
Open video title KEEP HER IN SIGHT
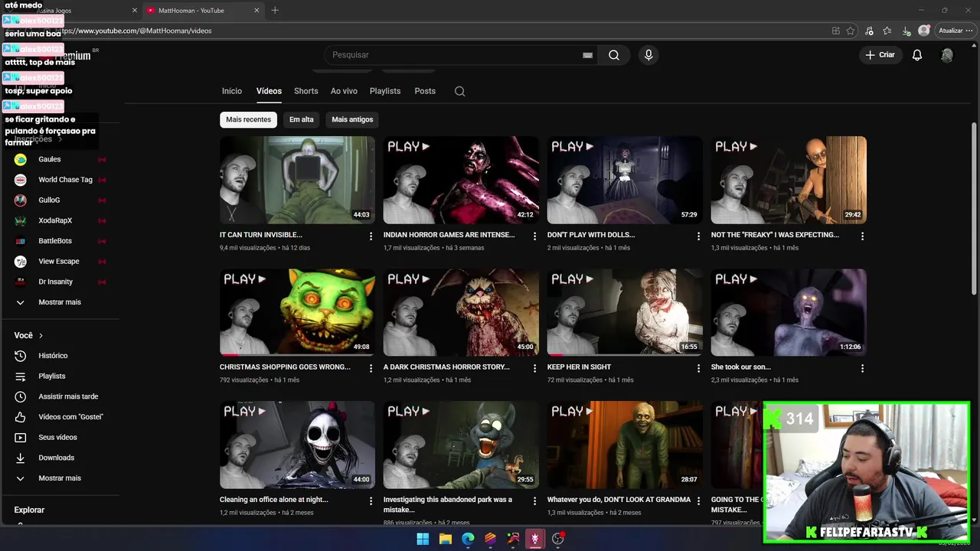[579, 367]
